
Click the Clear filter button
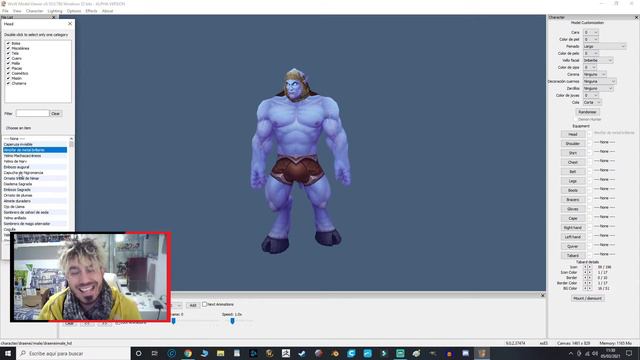(x=56, y=113)
